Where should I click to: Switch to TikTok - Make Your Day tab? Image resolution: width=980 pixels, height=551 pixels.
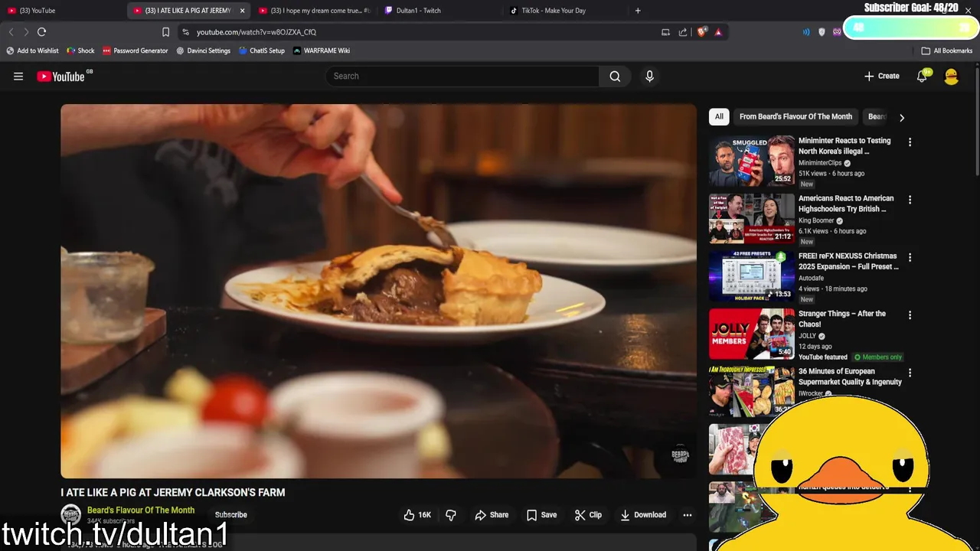pyautogui.click(x=565, y=11)
